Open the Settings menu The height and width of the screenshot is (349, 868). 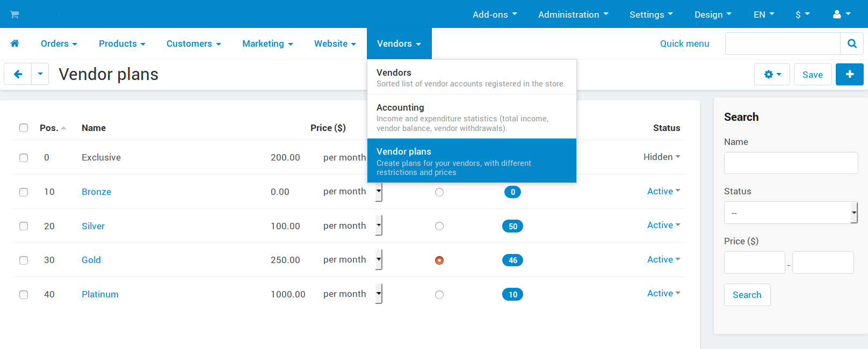651,14
